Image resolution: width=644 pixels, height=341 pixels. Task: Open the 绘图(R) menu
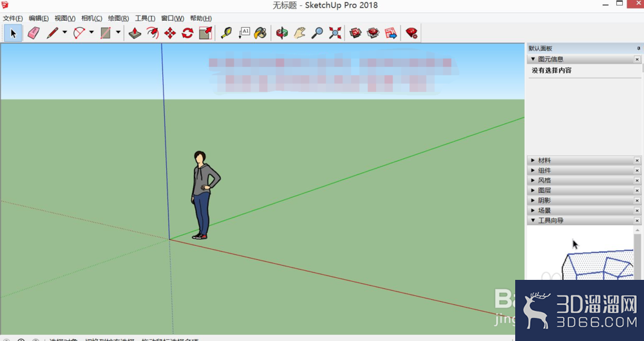click(118, 19)
